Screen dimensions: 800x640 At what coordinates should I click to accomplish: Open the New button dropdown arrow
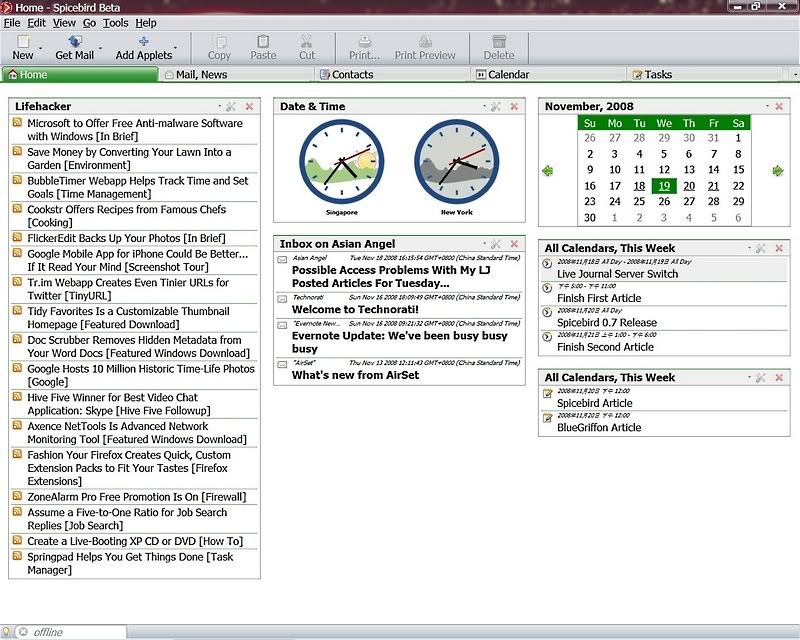pos(41,48)
